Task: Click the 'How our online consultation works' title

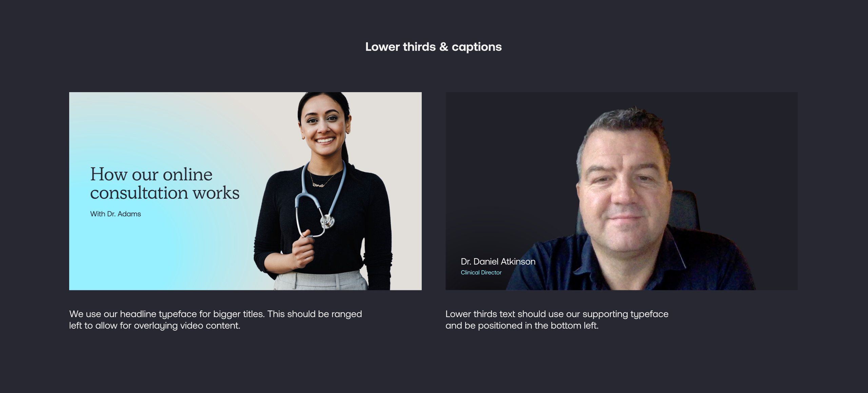Action: point(165,183)
